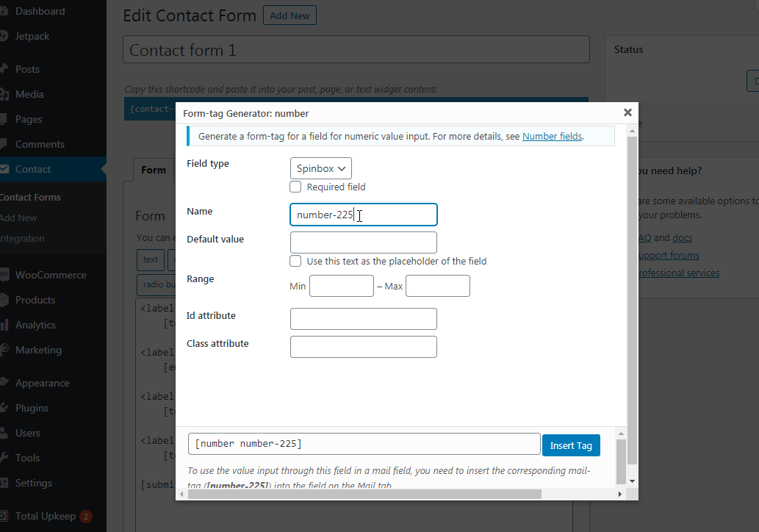The image size is (759, 532).
Task: Open the Plugins page
Action: tap(33, 407)
